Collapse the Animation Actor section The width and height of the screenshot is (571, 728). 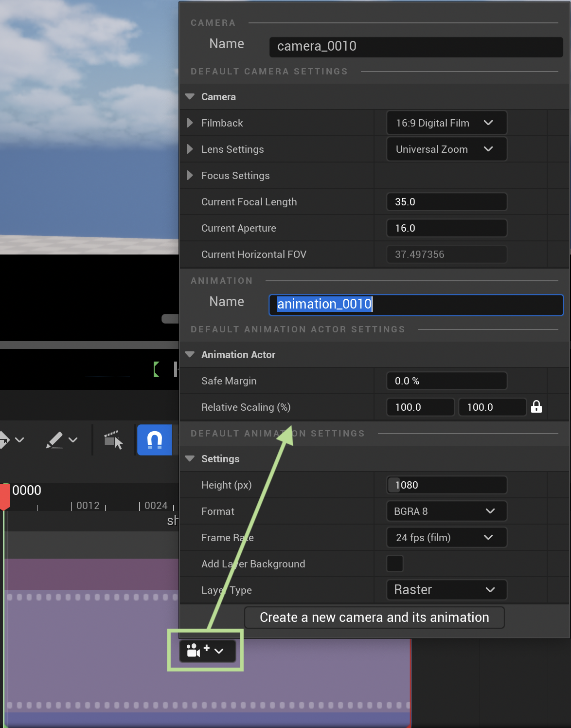(190, 355)
